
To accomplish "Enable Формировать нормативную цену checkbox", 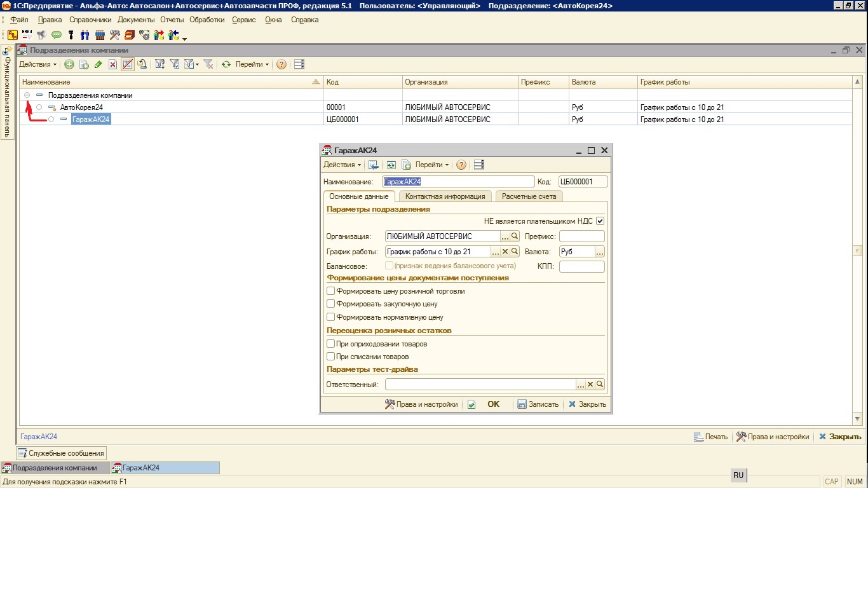I will click(330, 317).
